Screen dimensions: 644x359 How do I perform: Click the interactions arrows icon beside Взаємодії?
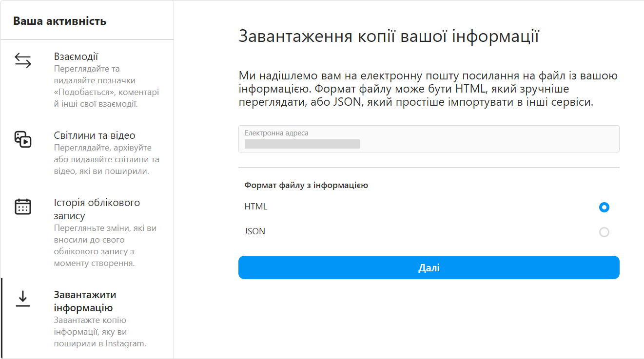pyautogui.click(x=21, y=60)
